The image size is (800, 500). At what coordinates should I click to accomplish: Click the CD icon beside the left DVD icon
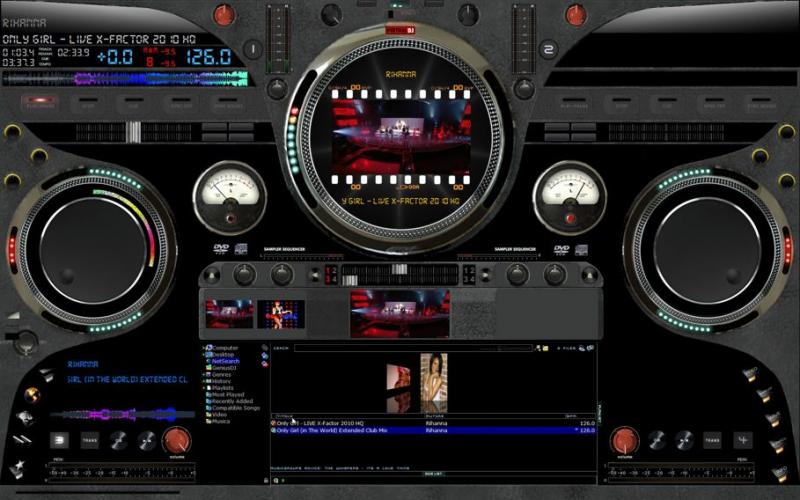point(241,249)
